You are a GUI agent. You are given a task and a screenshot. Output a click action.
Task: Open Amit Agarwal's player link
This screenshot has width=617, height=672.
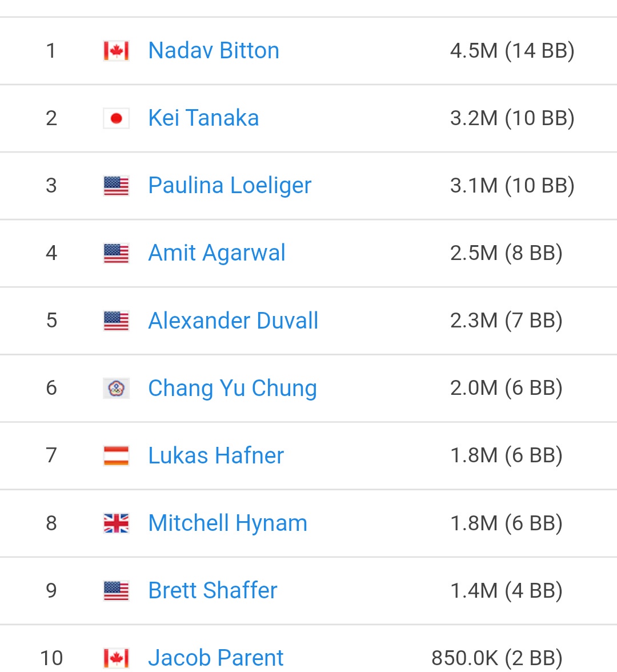click(217, 253)
